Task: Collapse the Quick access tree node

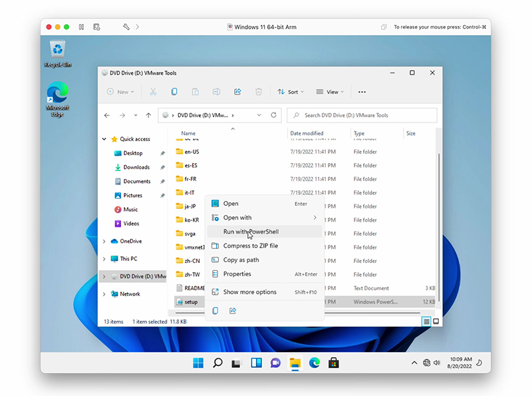Action: pos(104,139)
